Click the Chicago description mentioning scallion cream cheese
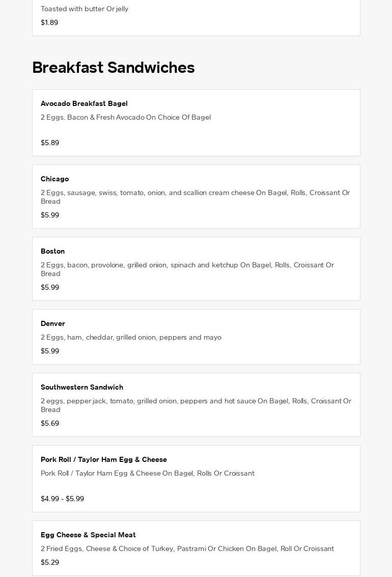This screenshot has width=392, height=577. [195, 197]
